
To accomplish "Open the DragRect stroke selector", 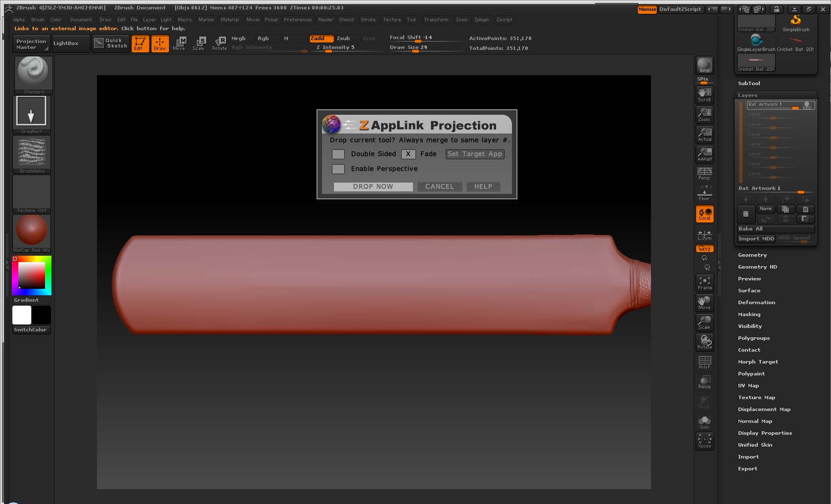I will [x=32, y=114].
